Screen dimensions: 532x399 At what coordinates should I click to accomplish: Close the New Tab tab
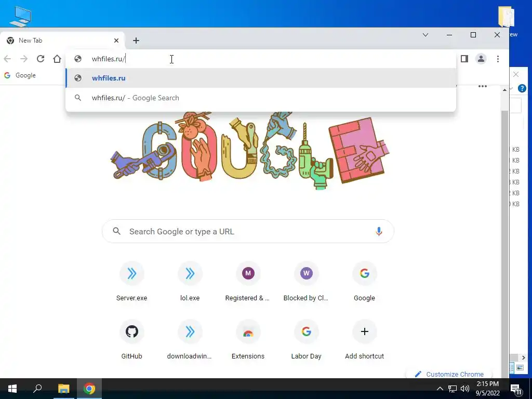point(116,41)
